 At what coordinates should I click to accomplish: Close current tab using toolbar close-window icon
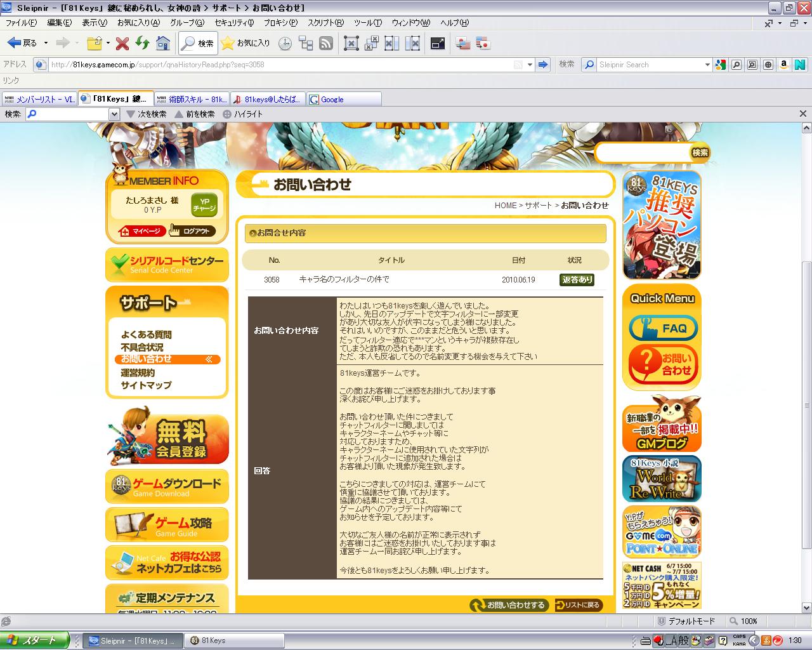(351, 43)
